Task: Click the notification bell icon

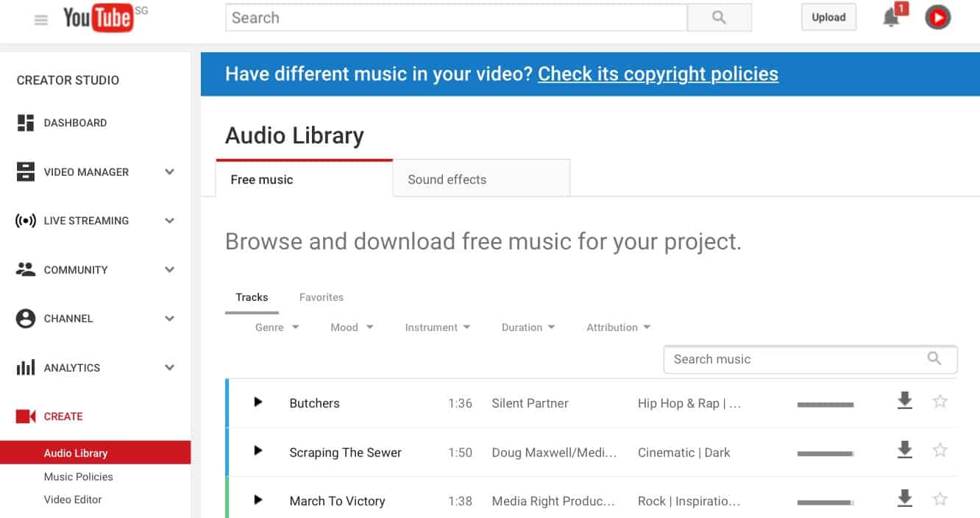Action: pyautogui.click(x=890, y=17)
